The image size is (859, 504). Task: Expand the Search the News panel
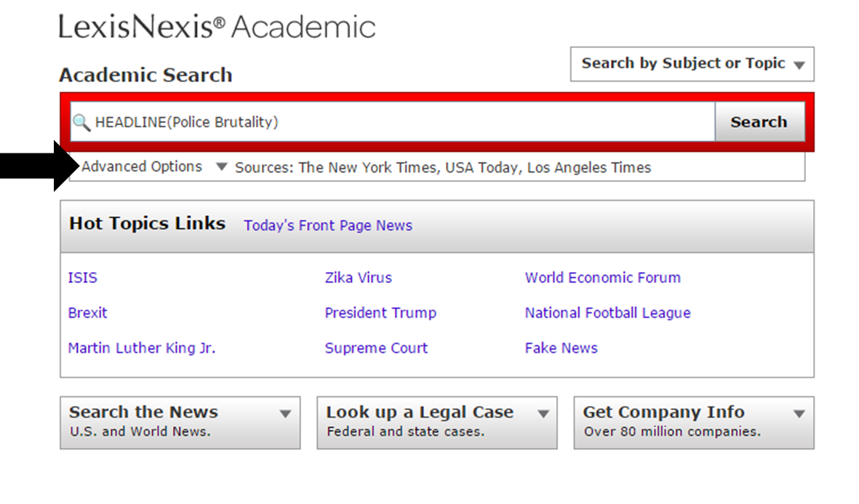(180, 423)
